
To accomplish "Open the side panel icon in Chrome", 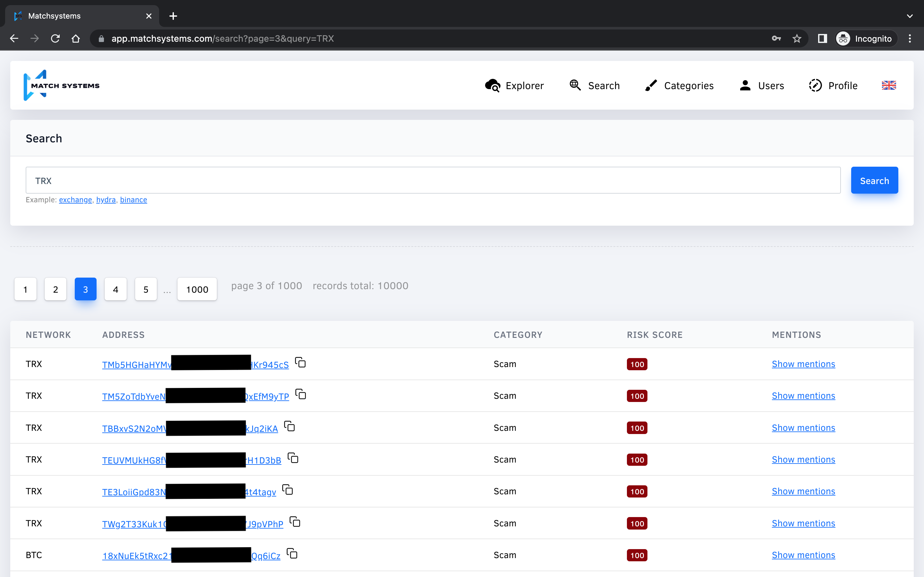I will pyautogui.click(x=822, y=38).
